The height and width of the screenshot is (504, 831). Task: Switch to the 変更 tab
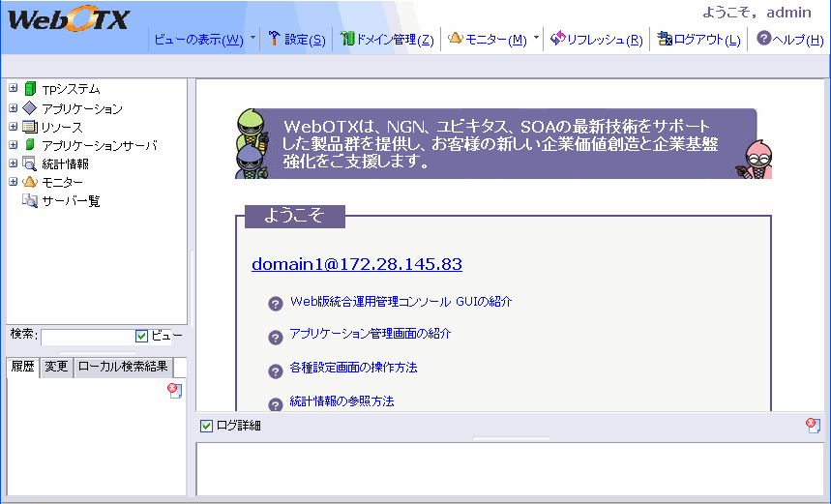56,367
